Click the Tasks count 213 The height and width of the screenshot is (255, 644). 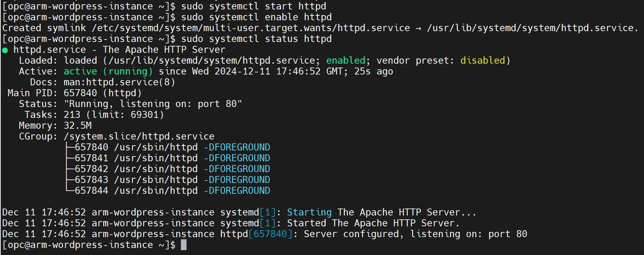pos(72,115)
